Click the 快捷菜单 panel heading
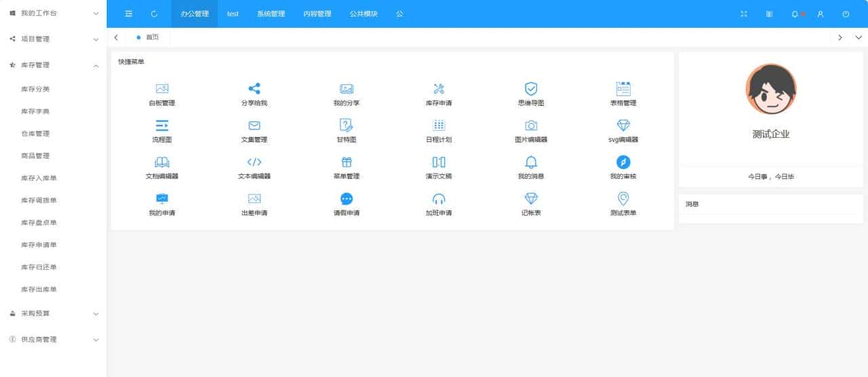This screenshot has width=868, height=377. 131,62
